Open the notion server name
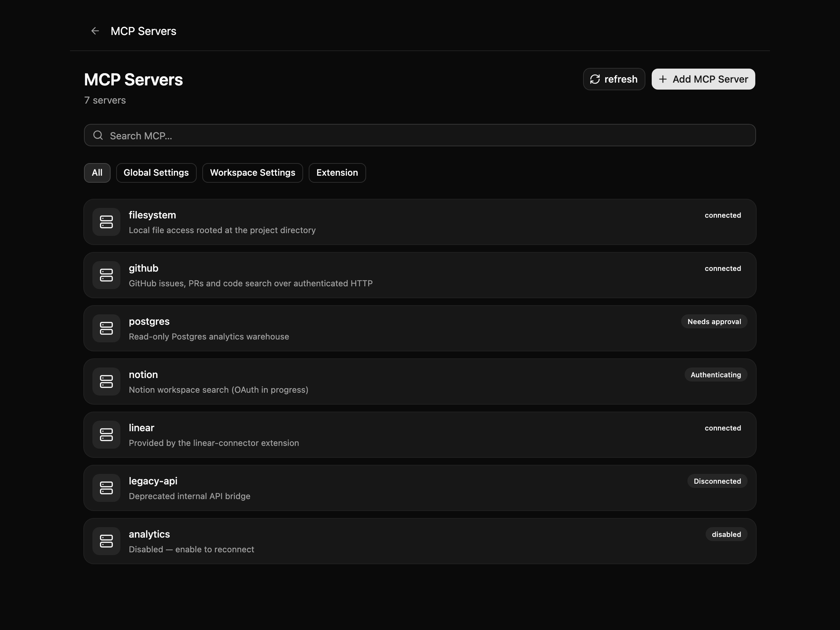This screenshot has height=630, width=840. click(143, 374)
